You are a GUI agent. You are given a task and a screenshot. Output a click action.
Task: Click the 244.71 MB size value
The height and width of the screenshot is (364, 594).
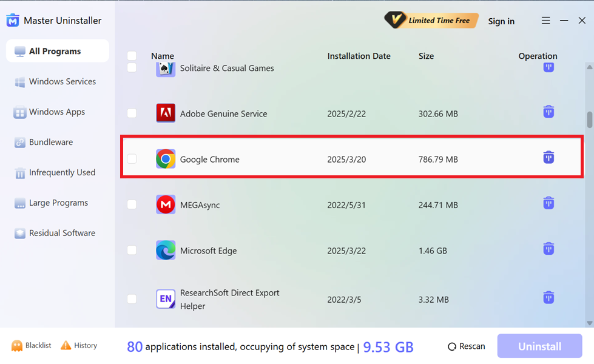438,205
